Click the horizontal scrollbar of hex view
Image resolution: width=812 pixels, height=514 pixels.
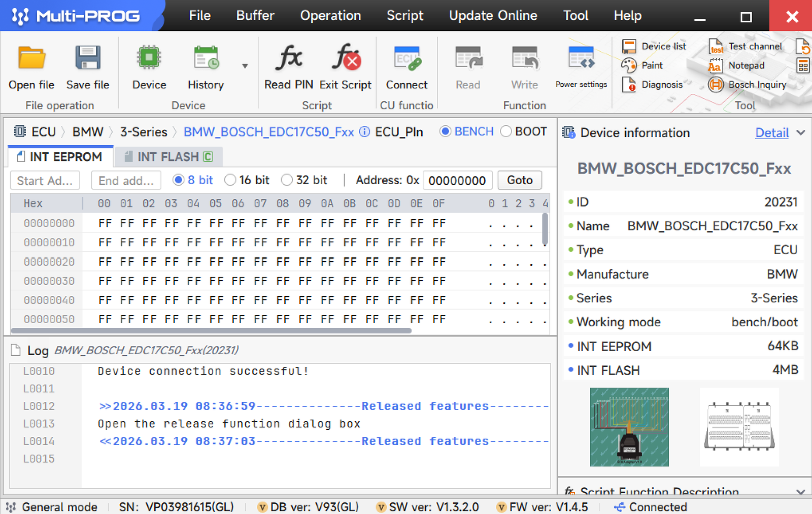(211, 331)
